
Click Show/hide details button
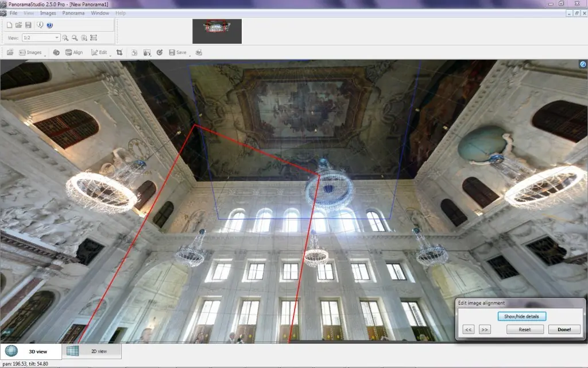[521, 316]
